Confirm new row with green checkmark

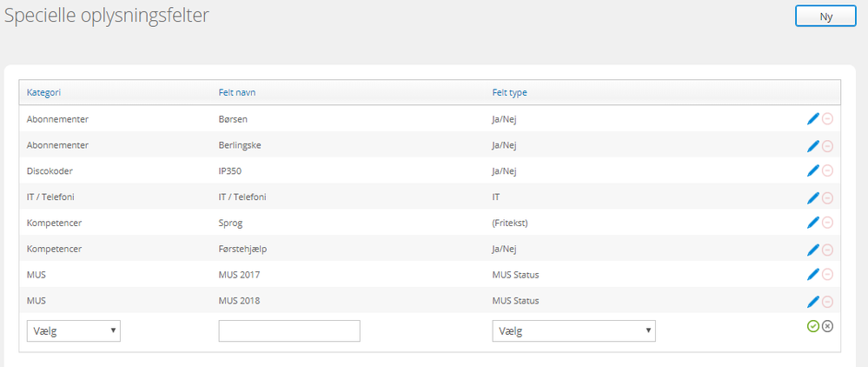click(x=812, y=326)
